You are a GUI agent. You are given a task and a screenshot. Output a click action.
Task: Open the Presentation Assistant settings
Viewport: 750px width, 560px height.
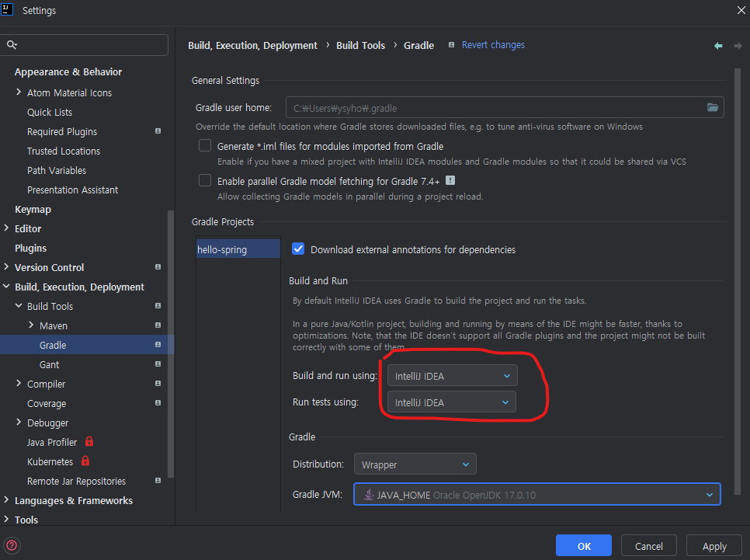point(73,190)
